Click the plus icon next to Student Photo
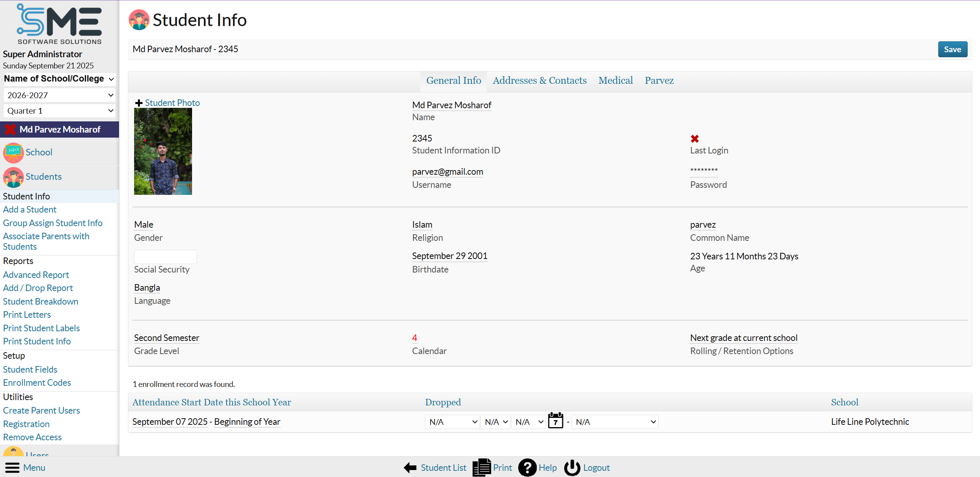 click(x=139, y=103)
